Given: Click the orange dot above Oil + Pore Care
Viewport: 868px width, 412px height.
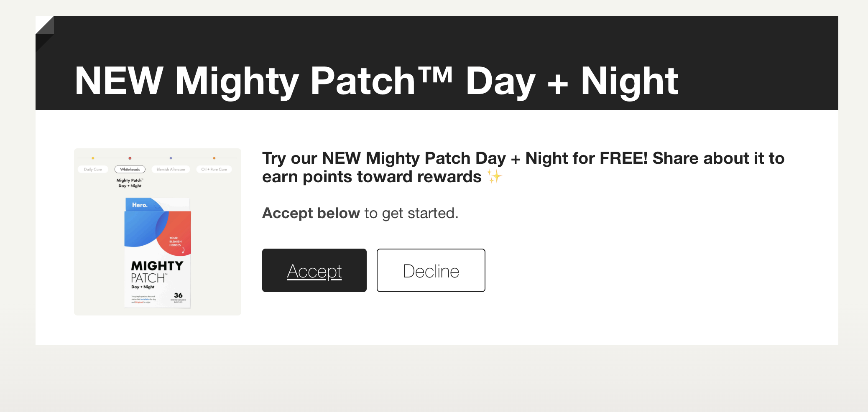Looking at the screenshot, I should point(214,158).
